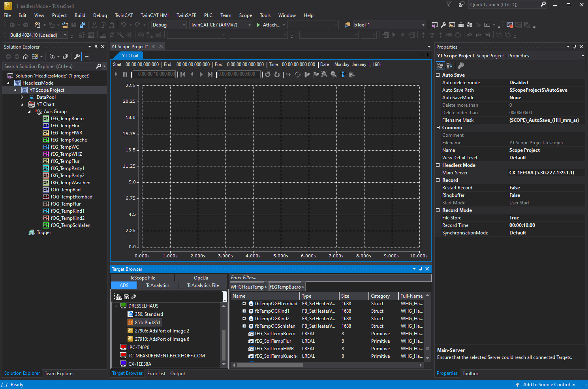Click the network search icon in Target Browser
588x389 pixels.
point(118,296)
